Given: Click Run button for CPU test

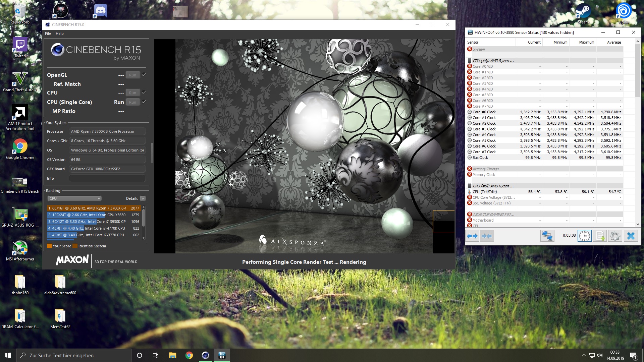Looking at the screenshot, I should point(133,93).
